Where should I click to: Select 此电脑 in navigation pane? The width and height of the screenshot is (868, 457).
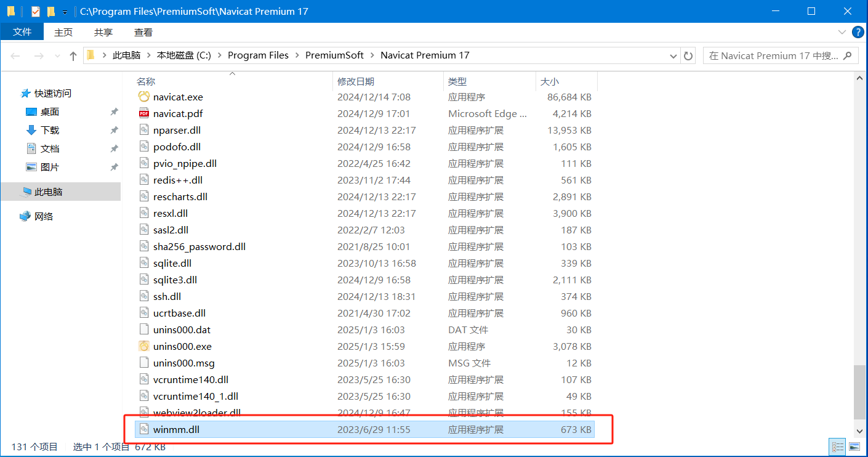[x=49, y=192]
